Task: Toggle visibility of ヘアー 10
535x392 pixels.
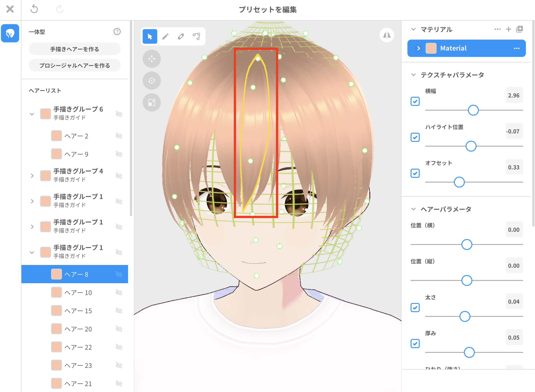Action: (119, 292)
